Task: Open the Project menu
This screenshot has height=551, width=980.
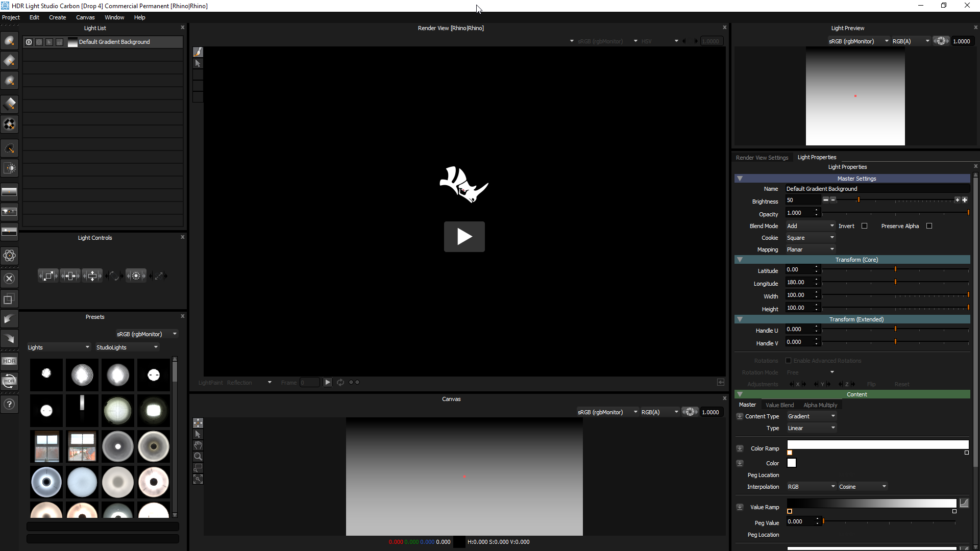Action: click(11, 17)
